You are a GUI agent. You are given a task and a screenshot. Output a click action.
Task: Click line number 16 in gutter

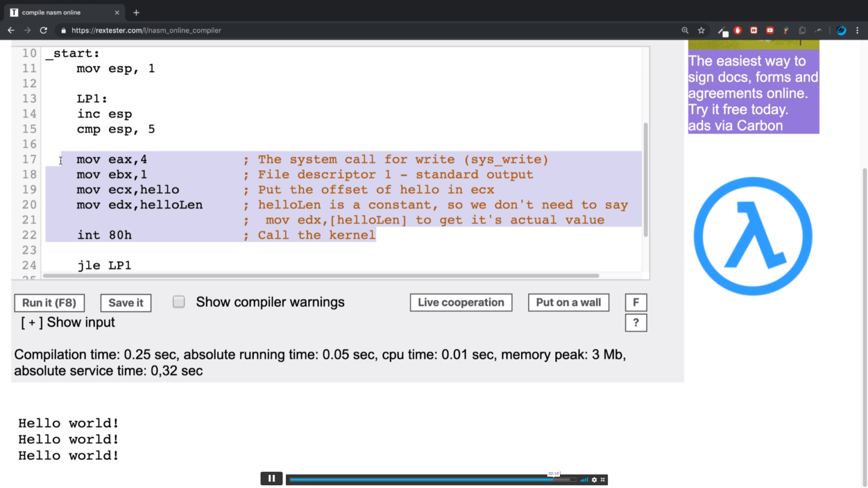(x=29, y=145)
